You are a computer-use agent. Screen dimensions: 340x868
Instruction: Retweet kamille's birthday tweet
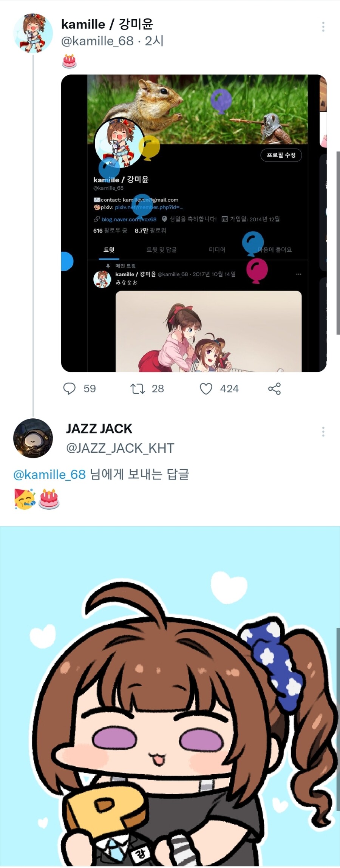138,388
